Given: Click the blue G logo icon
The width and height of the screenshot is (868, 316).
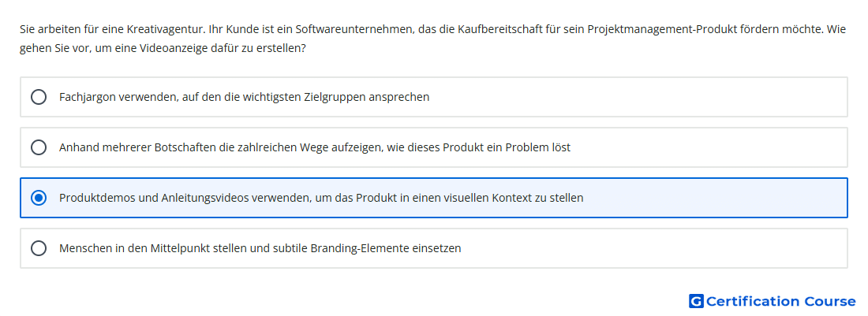Looking at the screenshot, I should pyautogui.click(x=696, y=301).
